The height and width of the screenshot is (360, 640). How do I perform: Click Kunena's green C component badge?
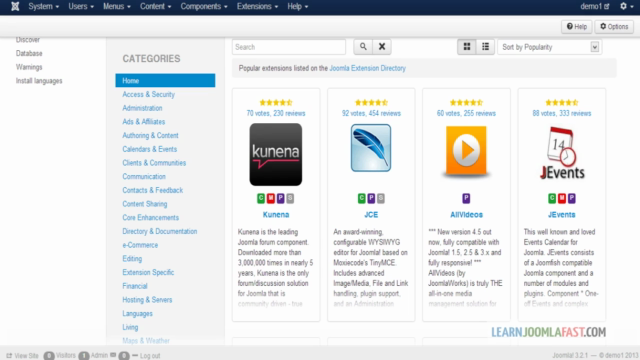261,198
